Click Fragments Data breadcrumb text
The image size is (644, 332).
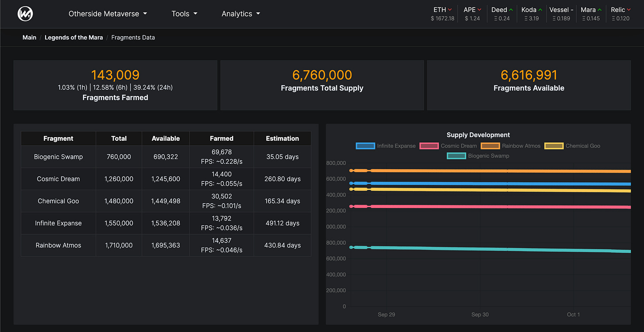(133, 38)
